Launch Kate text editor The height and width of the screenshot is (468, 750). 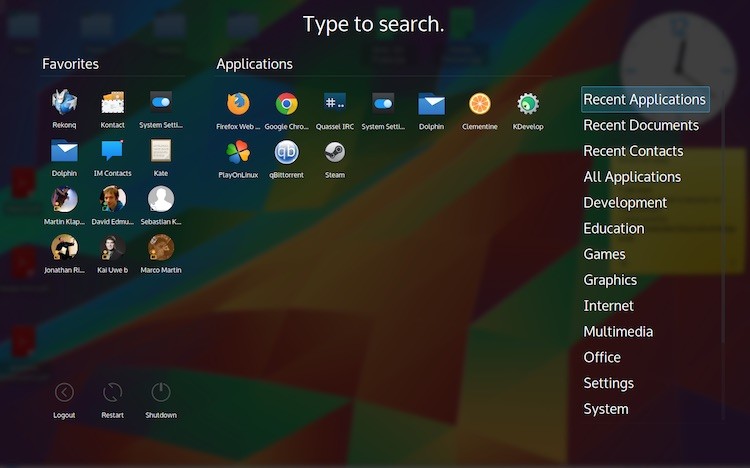[x=161, y=157]
